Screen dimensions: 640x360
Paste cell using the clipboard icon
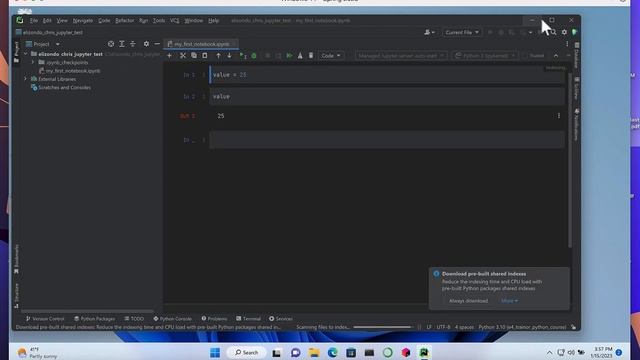click(x=205, y=56)
